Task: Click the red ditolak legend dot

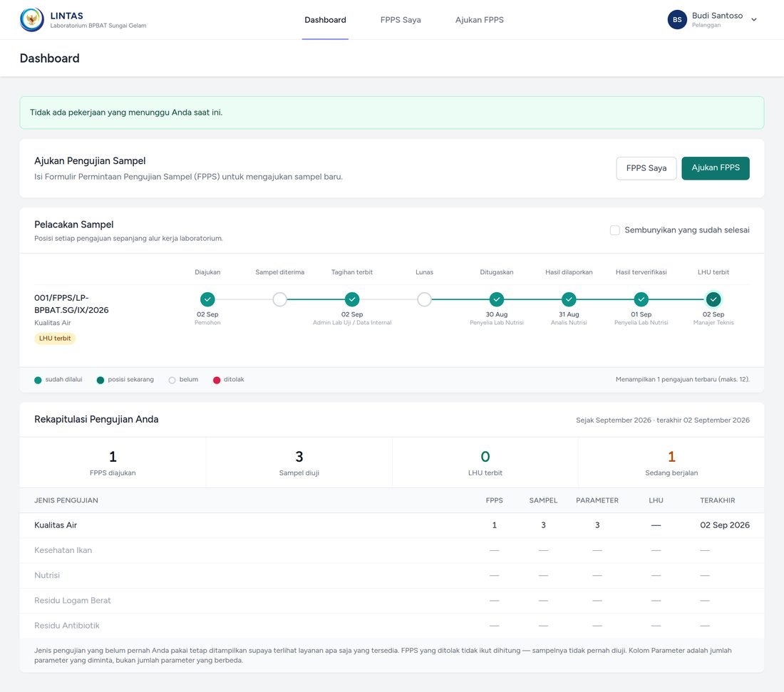Action: [x=217, y=380]
